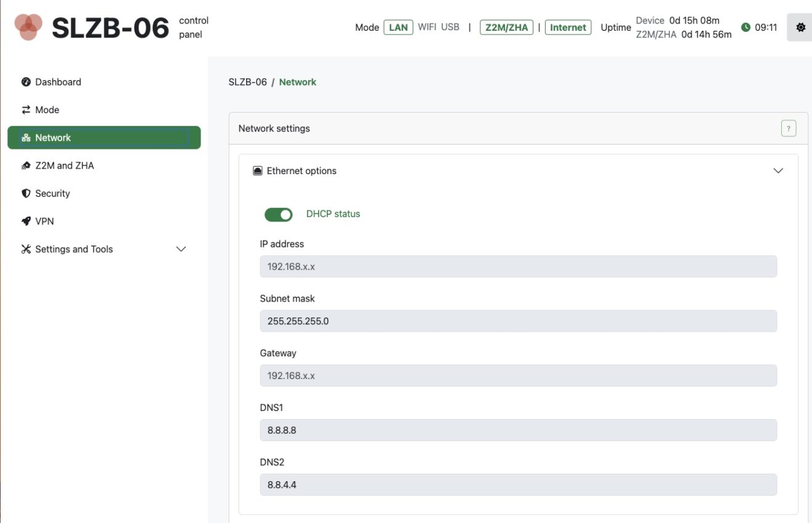812x523 pixels.
Task: Switch Mode to WIFI in the header
Action: pos(427,27)
